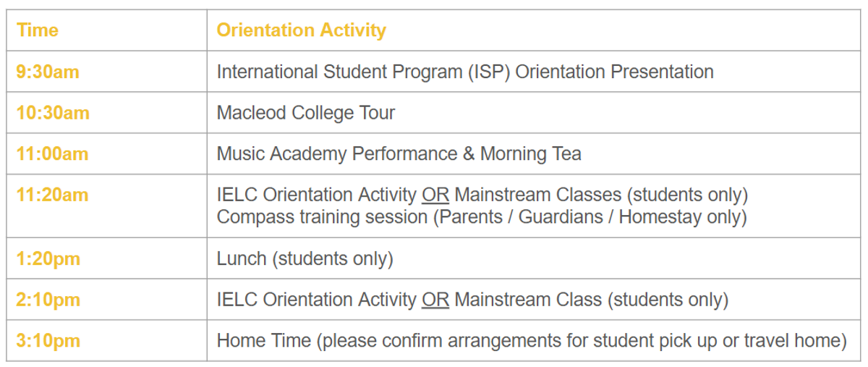Select the 2:10pm time cell
This screenshot has height=367, width=868.
[x=48, y=300]
